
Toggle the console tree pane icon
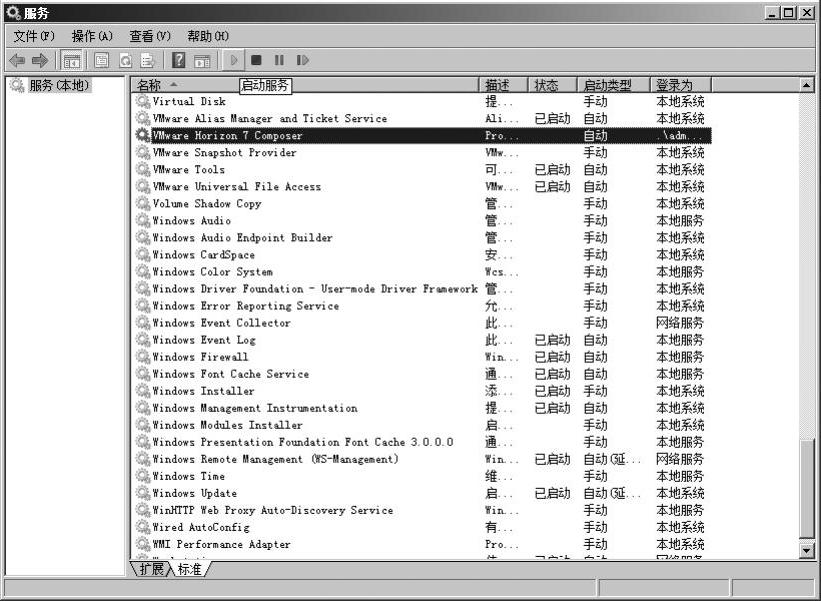71,61
